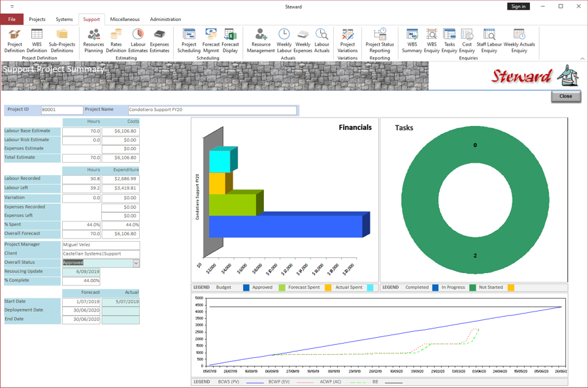
Task: Collapse the ribbon with the chevron
Action: (x=582, y=59)
